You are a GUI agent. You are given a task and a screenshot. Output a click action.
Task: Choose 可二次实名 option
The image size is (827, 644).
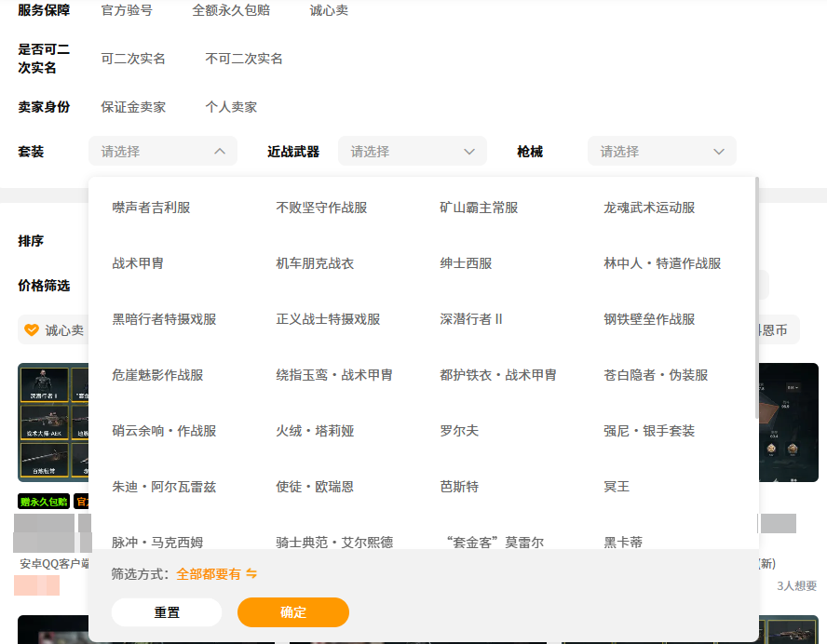[x=133, y=58]
